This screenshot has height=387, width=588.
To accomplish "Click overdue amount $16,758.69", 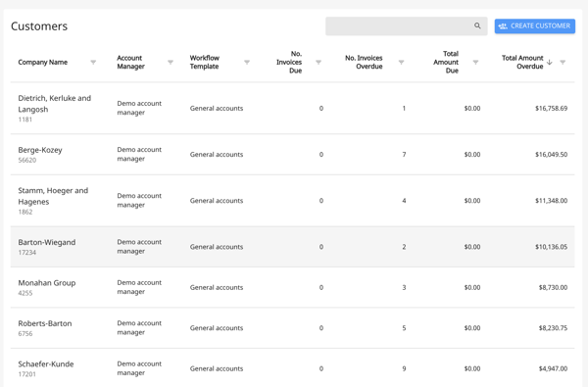I will click(x=551, y=109).
